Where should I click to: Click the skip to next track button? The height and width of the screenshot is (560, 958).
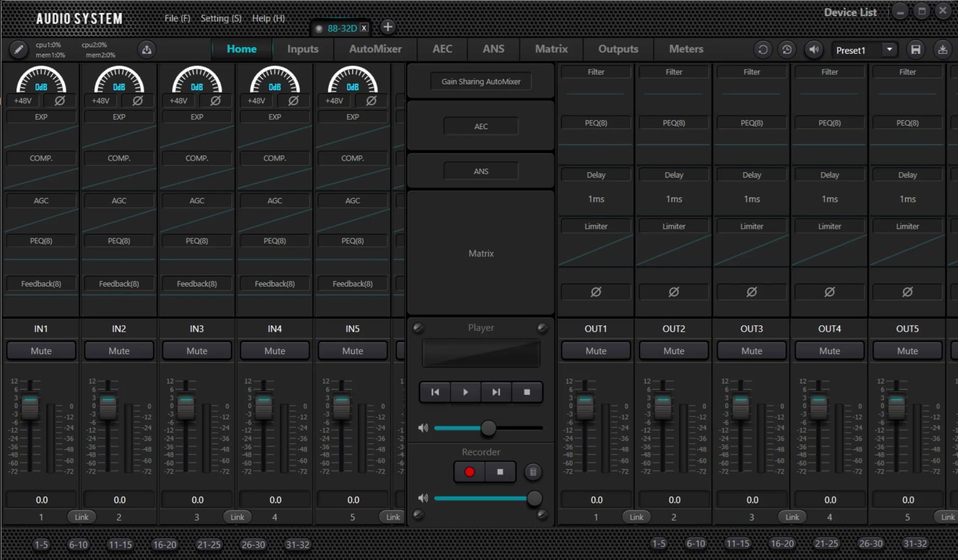click(496, 392)
